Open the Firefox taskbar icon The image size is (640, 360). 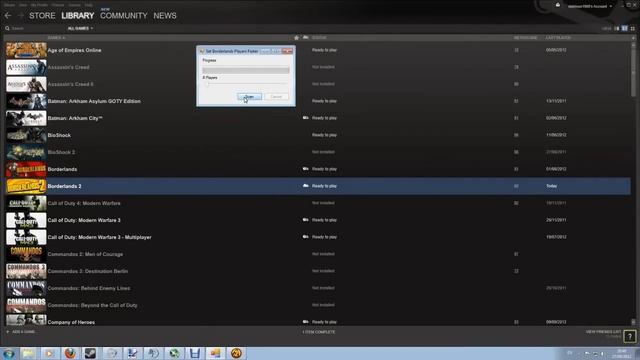[70, 353]
